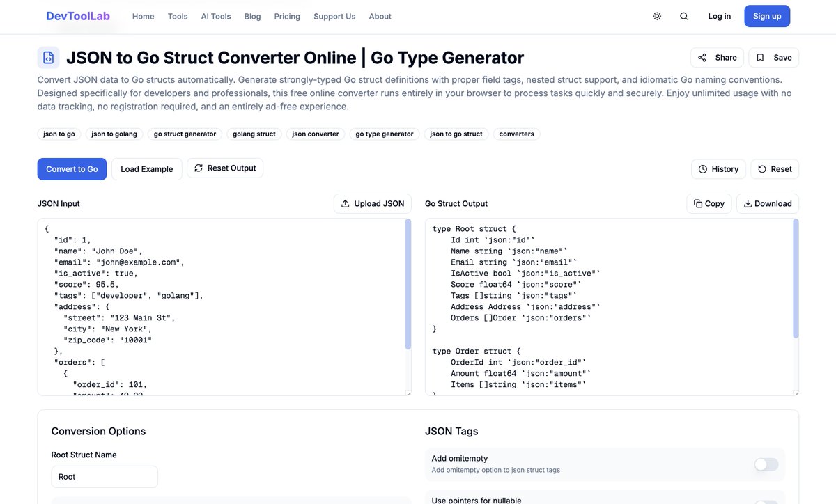
Task: Click the Log in link
Action: [720, 16]
